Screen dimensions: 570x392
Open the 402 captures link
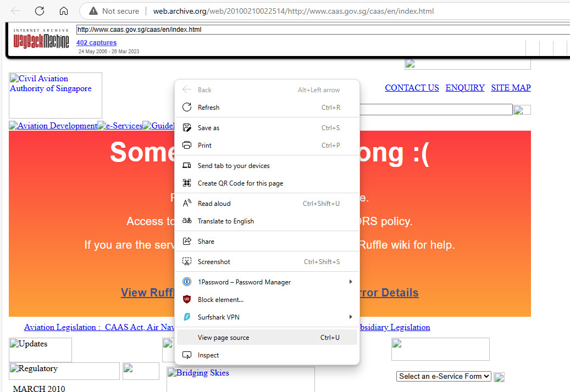point(96,42)
